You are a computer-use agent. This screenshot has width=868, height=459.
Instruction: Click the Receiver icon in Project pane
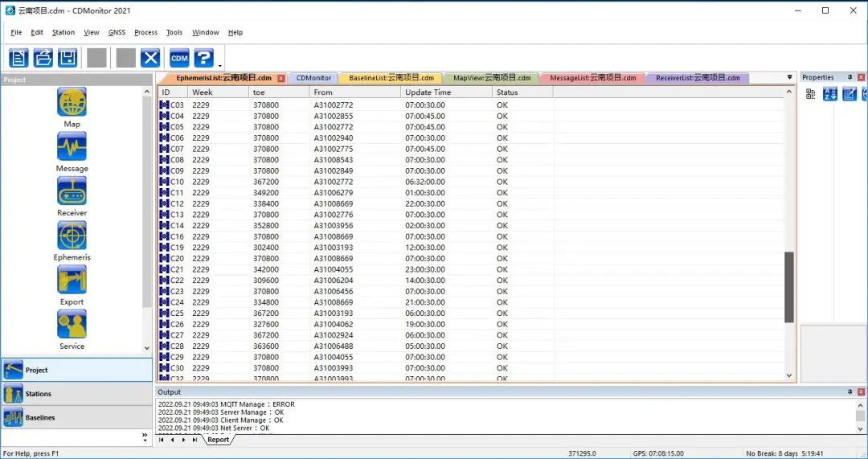click(x=72, y=191)
